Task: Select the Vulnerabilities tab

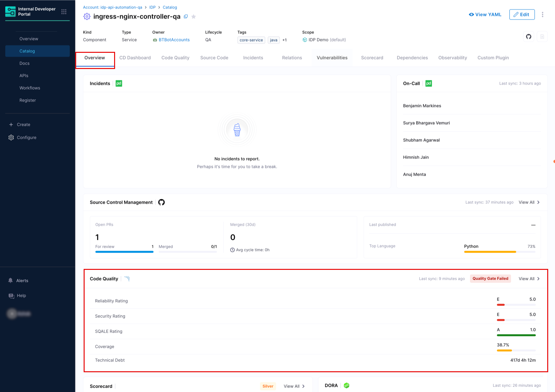Action: (332, 58)
